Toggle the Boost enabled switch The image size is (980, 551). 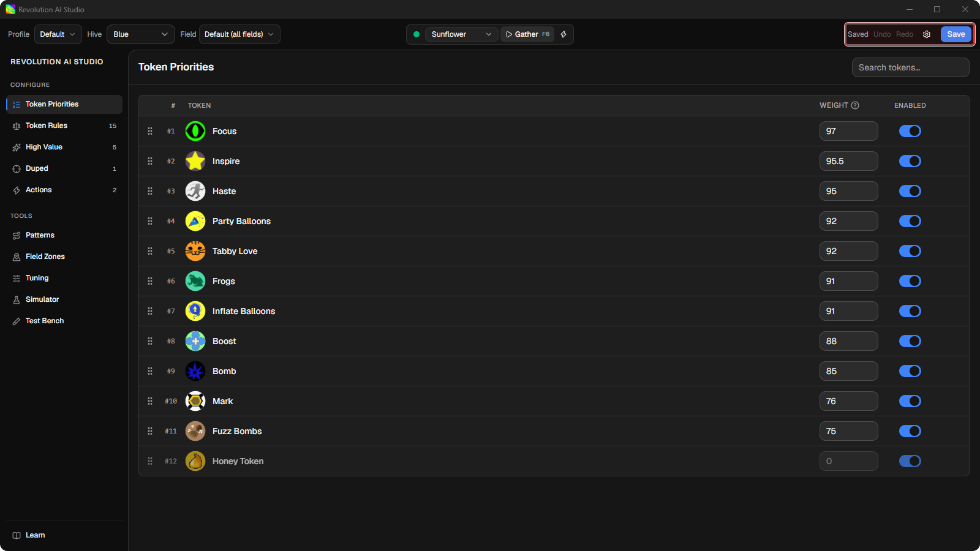pyautogui.click(x=910, y=341)
